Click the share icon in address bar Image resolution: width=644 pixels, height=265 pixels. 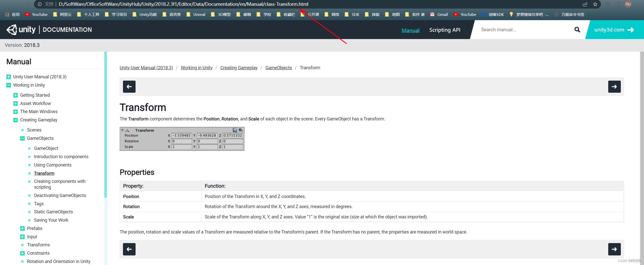point(585,4)
